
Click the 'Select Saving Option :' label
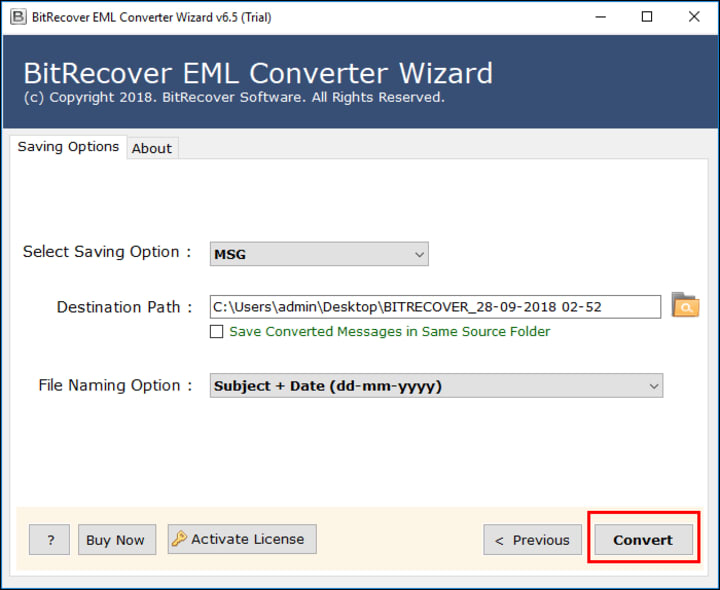click(107, 252)
